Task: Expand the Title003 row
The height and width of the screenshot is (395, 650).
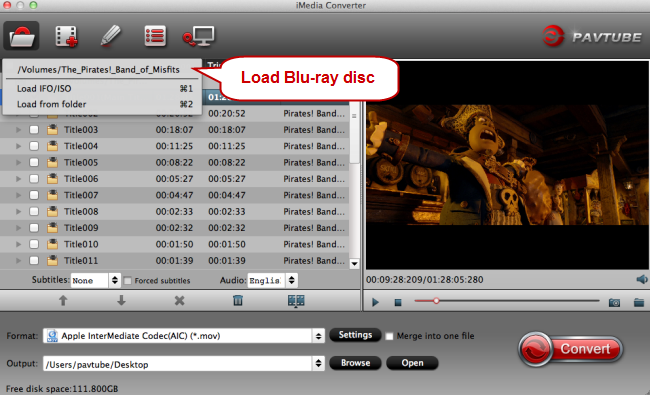Action: [18, 130]
